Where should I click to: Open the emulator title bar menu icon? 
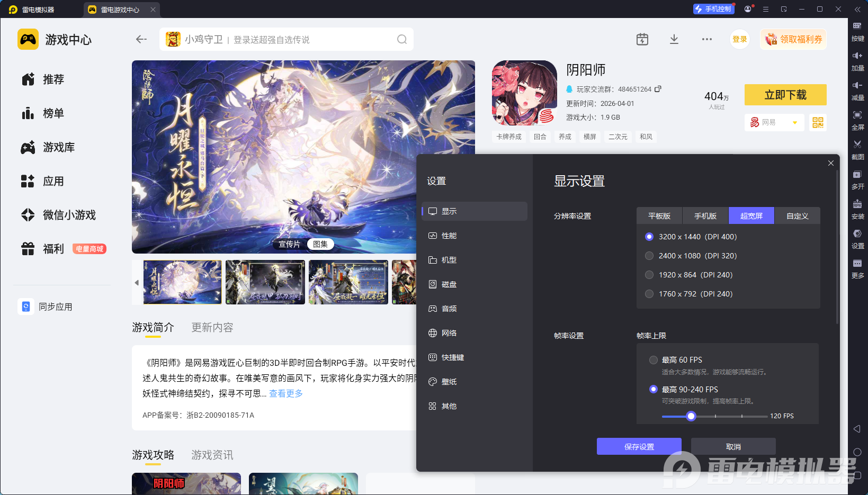tap(766, 9)
